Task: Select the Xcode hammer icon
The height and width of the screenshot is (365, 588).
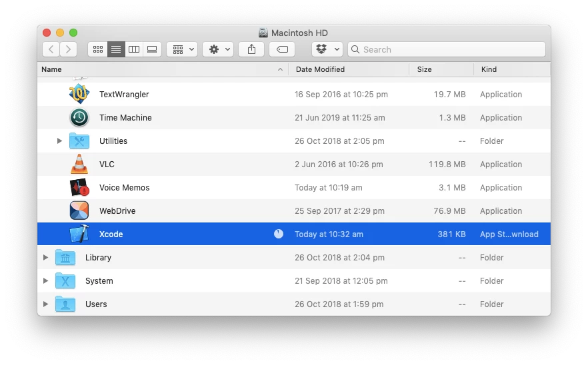Action: pos(79,234)
